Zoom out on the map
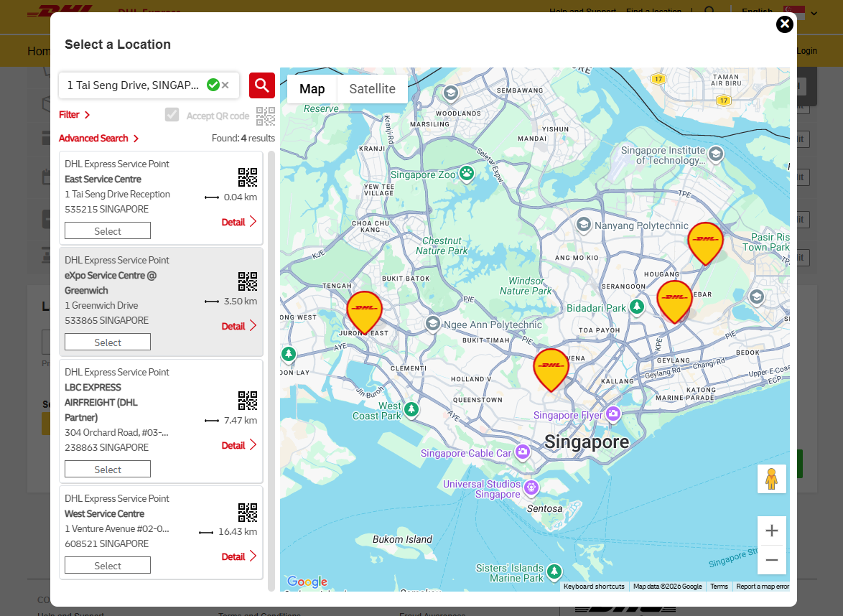This screenshot has width=843, height=616. (x=771, y=560)
